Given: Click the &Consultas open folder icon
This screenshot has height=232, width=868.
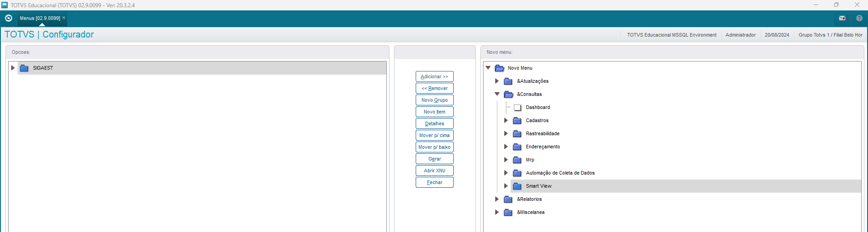Looking at the screenshot, I should (508, 94).
